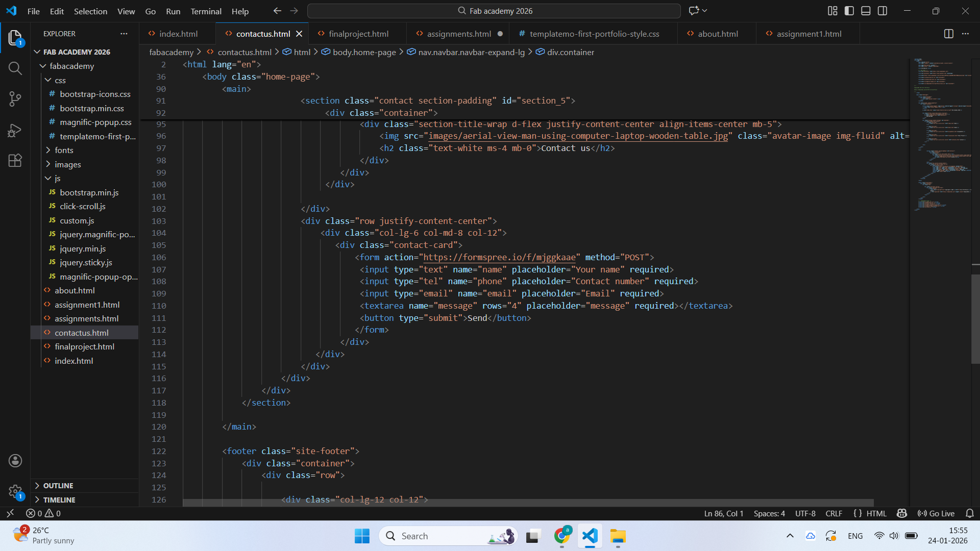Toggle the primary side bar visibility
This screenshot has width=980, height=551.
pyautogui.click(x=849, y=11)
